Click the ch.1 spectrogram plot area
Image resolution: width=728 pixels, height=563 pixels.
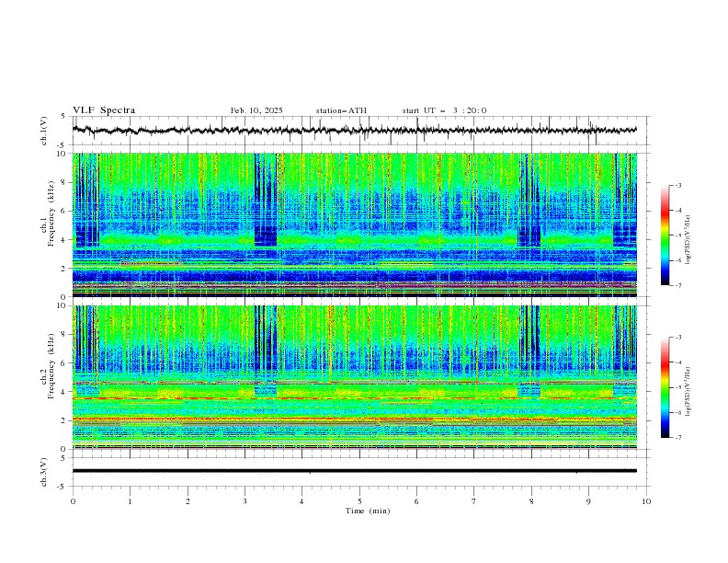(x=355, y=224)
